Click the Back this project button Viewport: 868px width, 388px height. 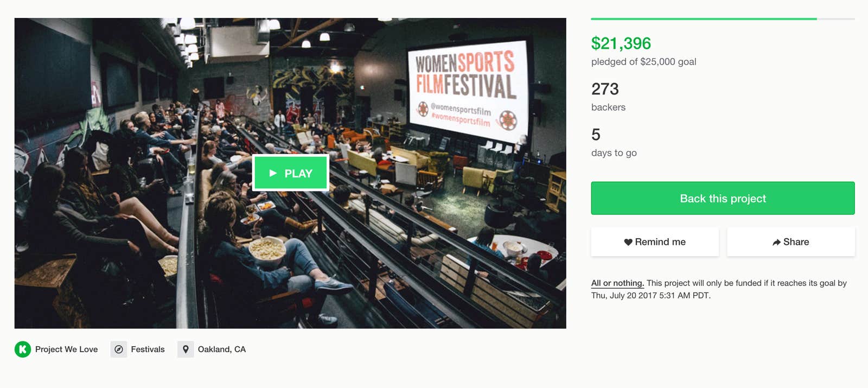pos(722,198)
